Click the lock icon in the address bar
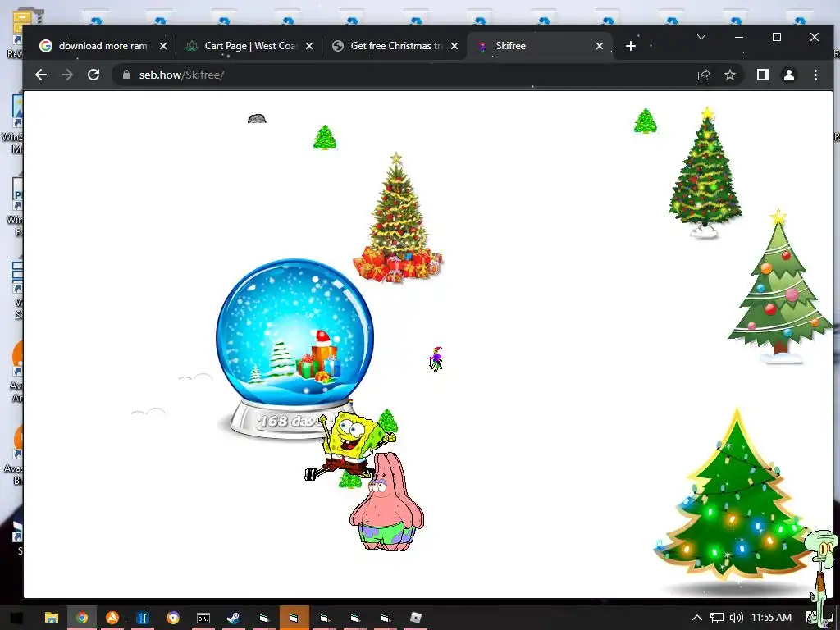 click(x=126, y=75)
